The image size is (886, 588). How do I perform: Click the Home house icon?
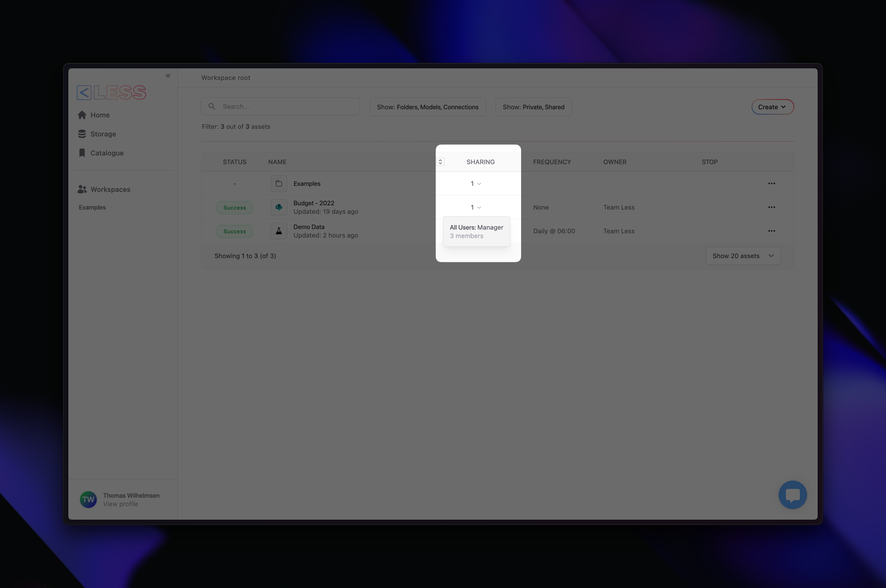(82, 115)
